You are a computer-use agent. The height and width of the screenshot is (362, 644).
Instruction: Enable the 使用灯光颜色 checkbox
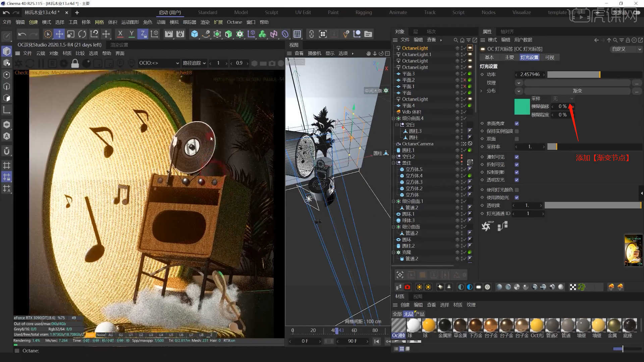(x=517, y=190)
